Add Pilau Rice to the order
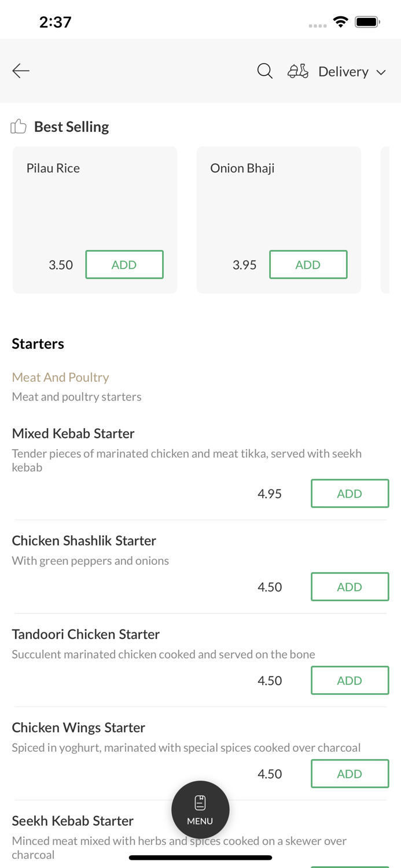The width and height of the screenshot is (401, 868). tap(124, 264)
